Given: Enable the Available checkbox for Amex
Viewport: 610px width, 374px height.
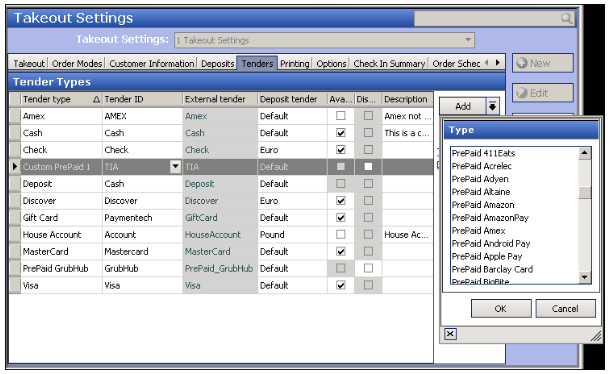Looking at the screenshot, I should click(x=340, y=116).
